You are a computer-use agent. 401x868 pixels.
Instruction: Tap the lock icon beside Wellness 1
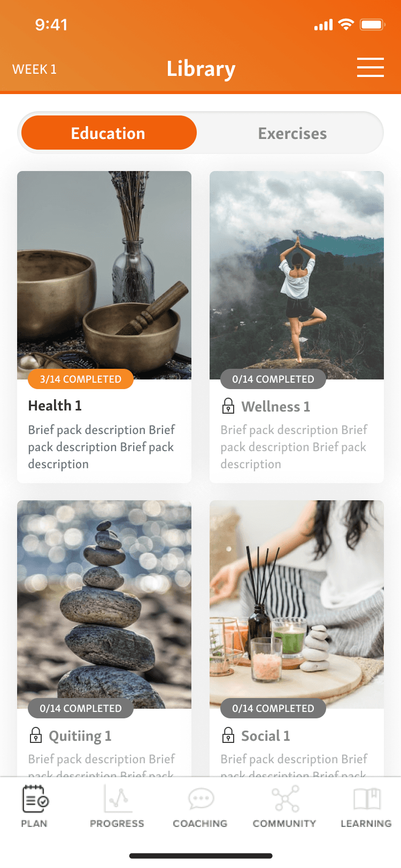[228, 406]
